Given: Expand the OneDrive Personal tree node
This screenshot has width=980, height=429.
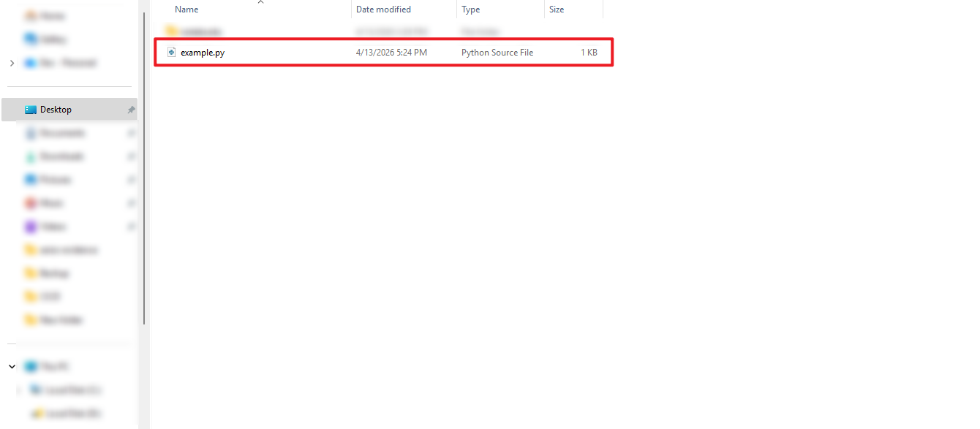Looking at the screenshot, I should click(12, 64).
